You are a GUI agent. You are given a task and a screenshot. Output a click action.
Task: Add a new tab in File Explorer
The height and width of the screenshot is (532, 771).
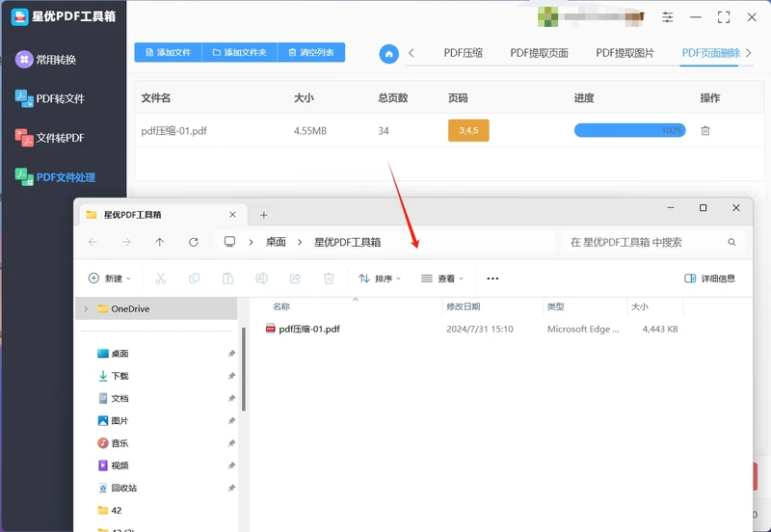(x=263, y=215)
